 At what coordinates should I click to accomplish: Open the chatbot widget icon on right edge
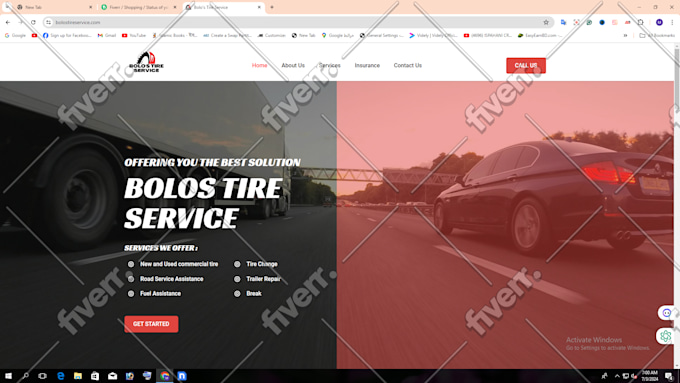pos(667,313)
